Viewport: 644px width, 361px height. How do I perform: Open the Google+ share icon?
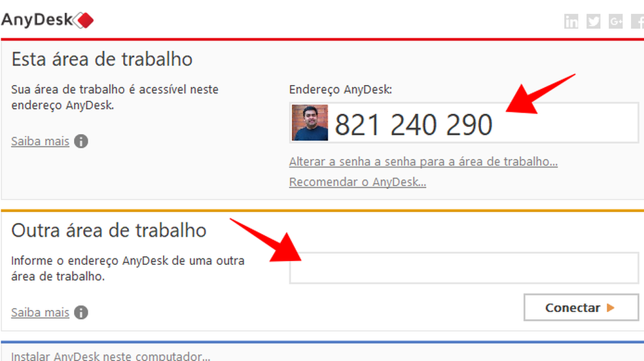click(x=616, y=22)
